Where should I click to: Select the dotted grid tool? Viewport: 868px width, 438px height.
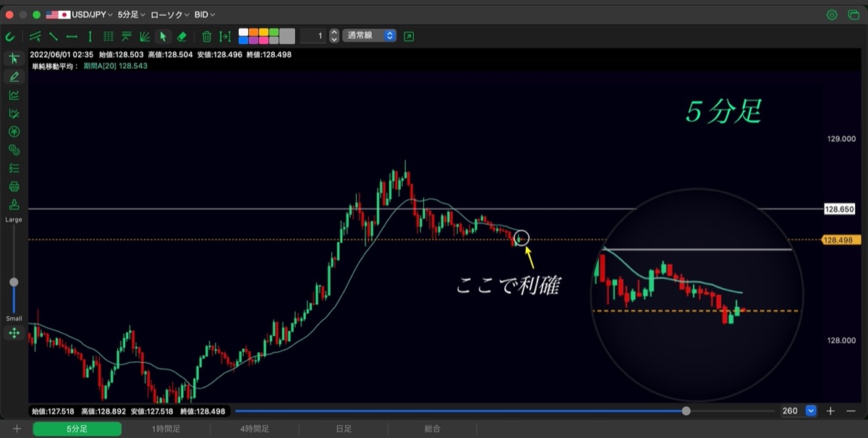pyautogui.click(x=109, y=36)
